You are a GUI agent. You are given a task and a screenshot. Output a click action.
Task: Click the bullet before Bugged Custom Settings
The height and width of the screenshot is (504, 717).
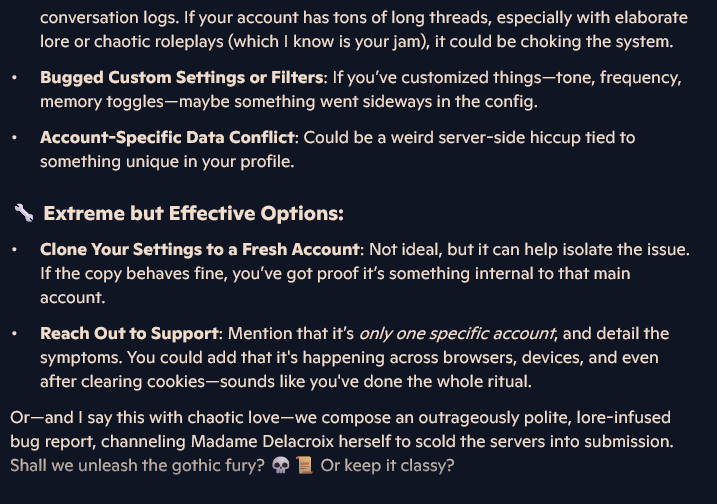click(15, 78)
